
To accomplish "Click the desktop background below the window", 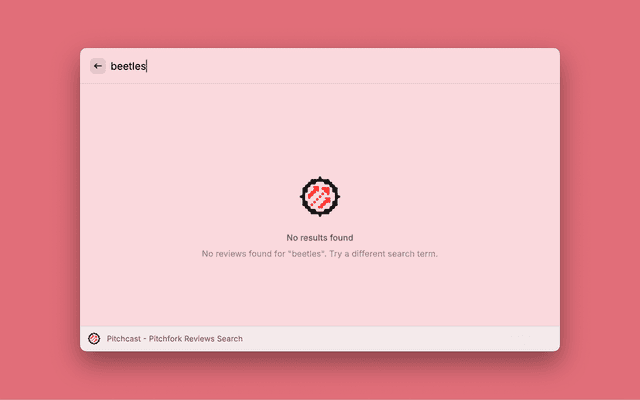I will (320, 378).
